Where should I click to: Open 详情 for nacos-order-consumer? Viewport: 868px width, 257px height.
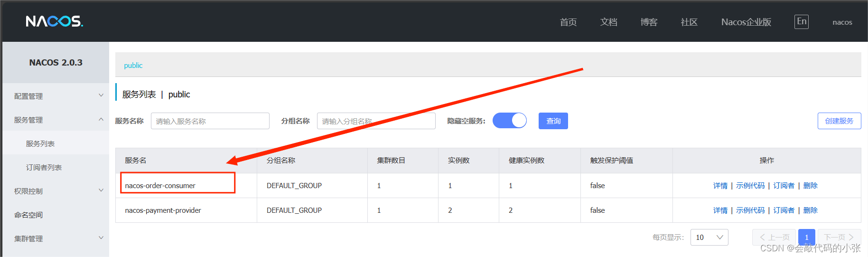[x=720, y=185]
